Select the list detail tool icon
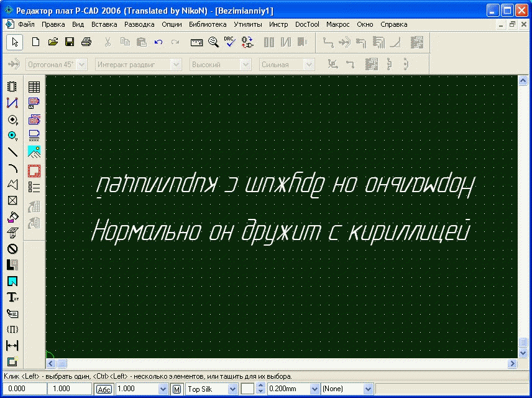This screenshot has height=398, width=532. 34,187
